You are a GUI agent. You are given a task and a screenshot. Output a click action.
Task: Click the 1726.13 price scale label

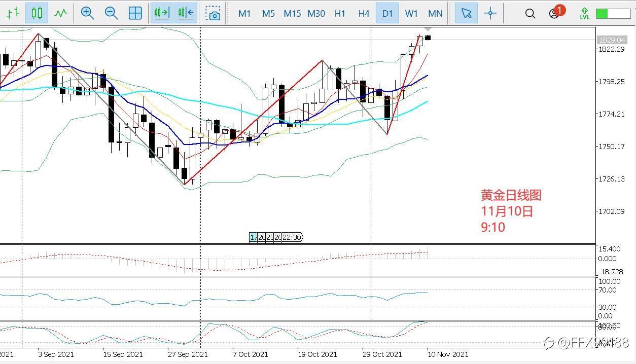[x=611, y=179]
